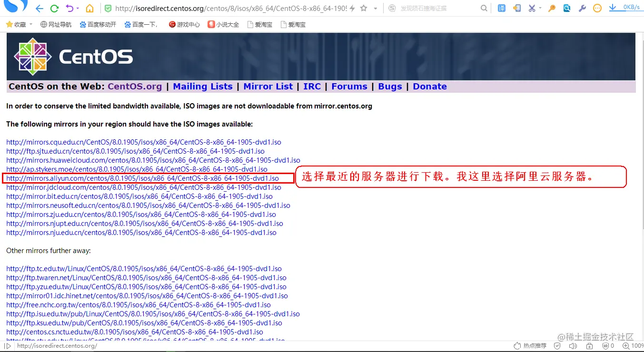Expand the address bar dropdown arrow
Image resolution: width=644 pixels, height=352 pixels.
coord(376,9)
